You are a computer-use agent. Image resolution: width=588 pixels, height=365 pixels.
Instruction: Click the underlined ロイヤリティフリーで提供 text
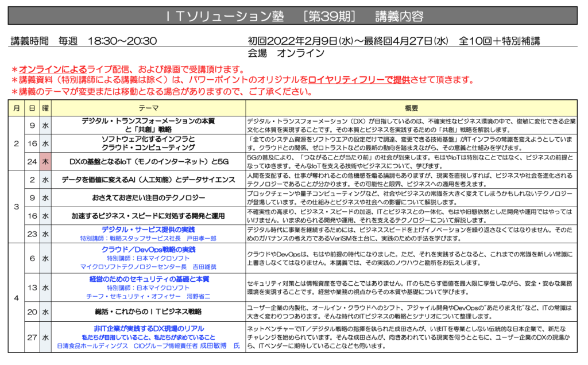359,80
